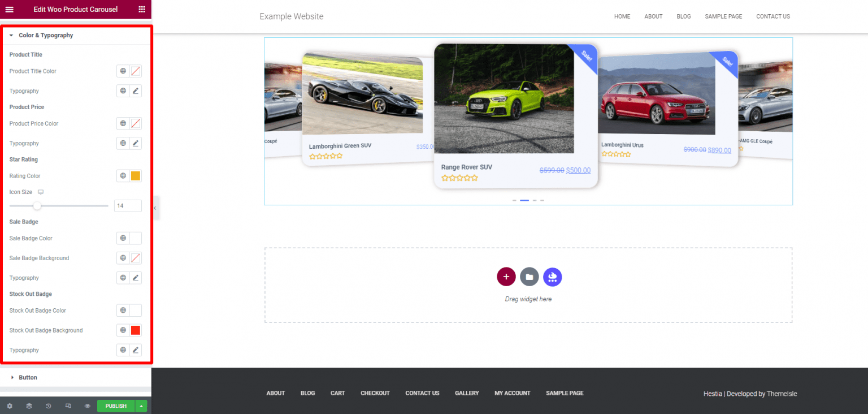This screenshot has width=868, height=414.
Task: Open the widgets panel grid icon
Action: point(141,9)
